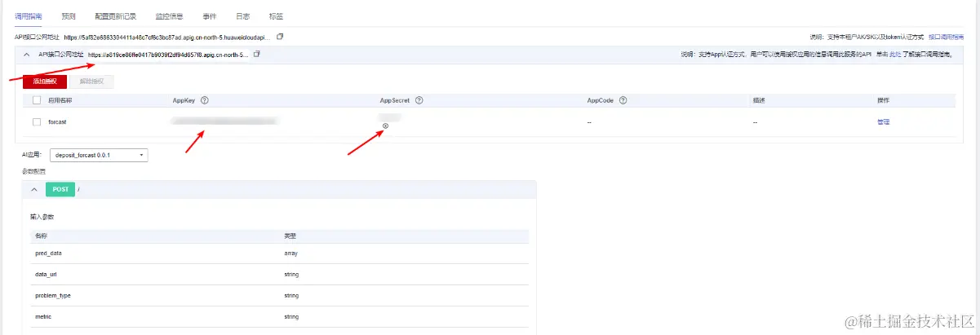Click the first API URL starting https://5af82e
The width and height of the screenshot is (980, 335).
167,37
